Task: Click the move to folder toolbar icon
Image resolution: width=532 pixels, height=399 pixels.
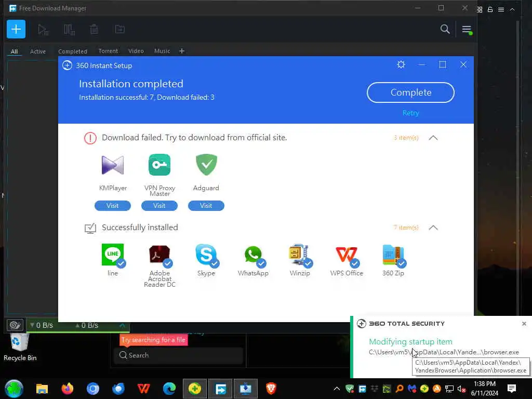Action: coord(120,30)
